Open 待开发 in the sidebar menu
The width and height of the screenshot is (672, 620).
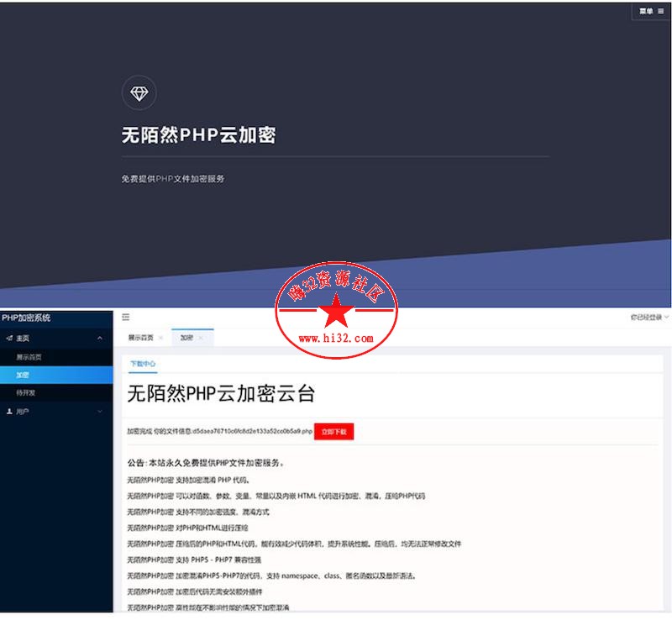pos(26,392)
